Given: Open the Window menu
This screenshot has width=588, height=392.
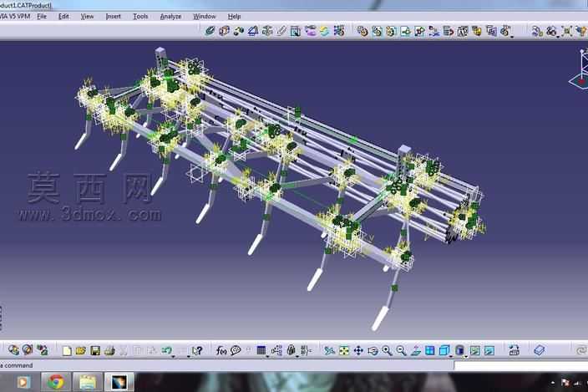Looking at the screenshot, I should point(205,17).
